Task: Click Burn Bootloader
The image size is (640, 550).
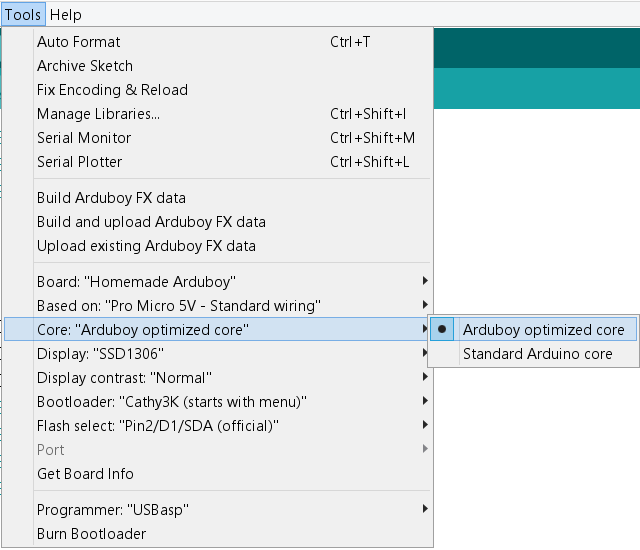Action: tap(91, 534)
